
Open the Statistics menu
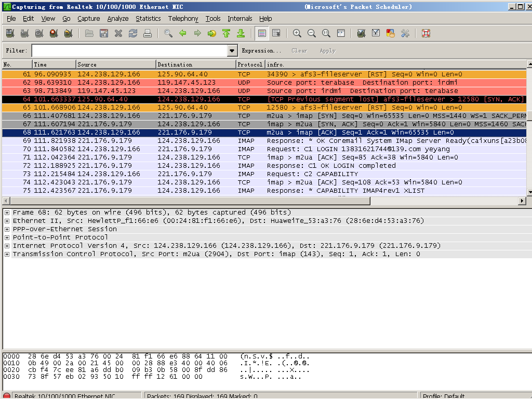(148, 19)
